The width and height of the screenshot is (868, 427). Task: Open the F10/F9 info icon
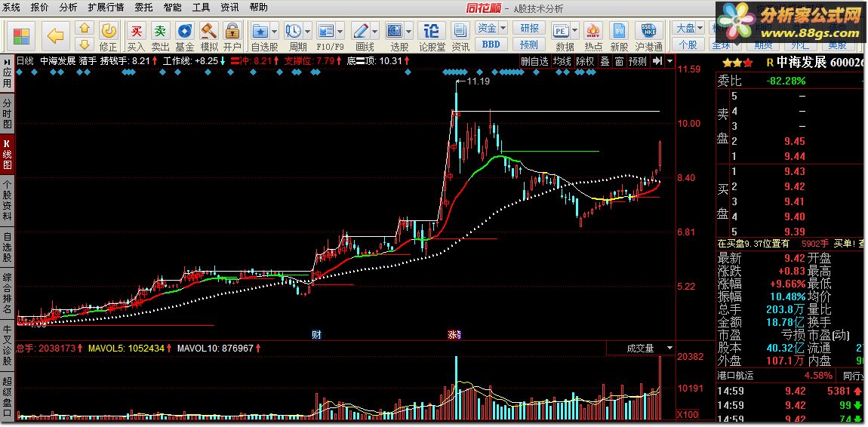click(325, 31)
